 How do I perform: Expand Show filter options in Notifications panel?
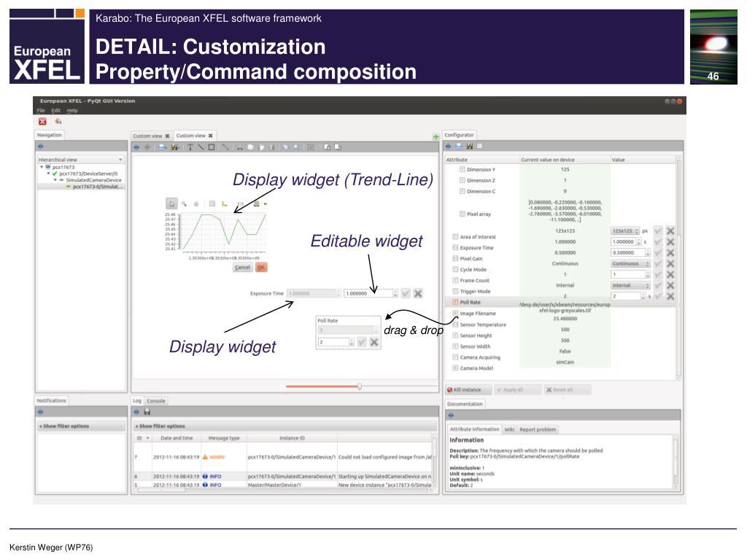[x=81, y=426]
